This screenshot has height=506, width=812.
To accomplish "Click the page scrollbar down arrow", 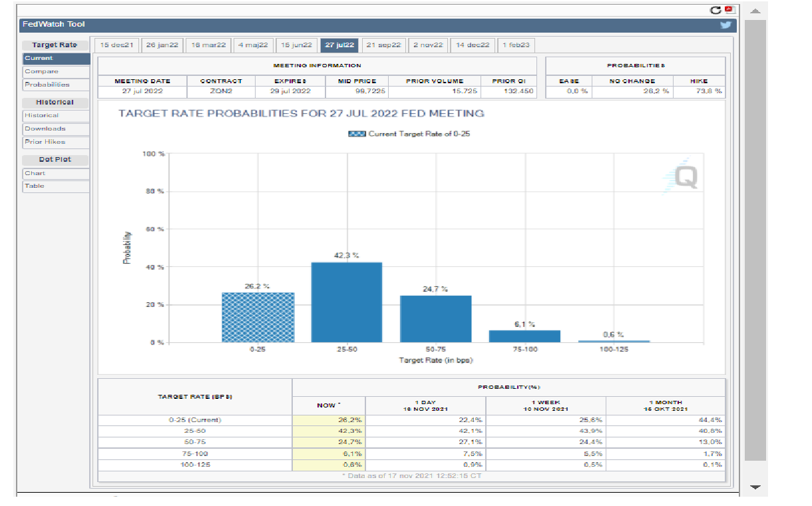I will click(x=755, y=487).
